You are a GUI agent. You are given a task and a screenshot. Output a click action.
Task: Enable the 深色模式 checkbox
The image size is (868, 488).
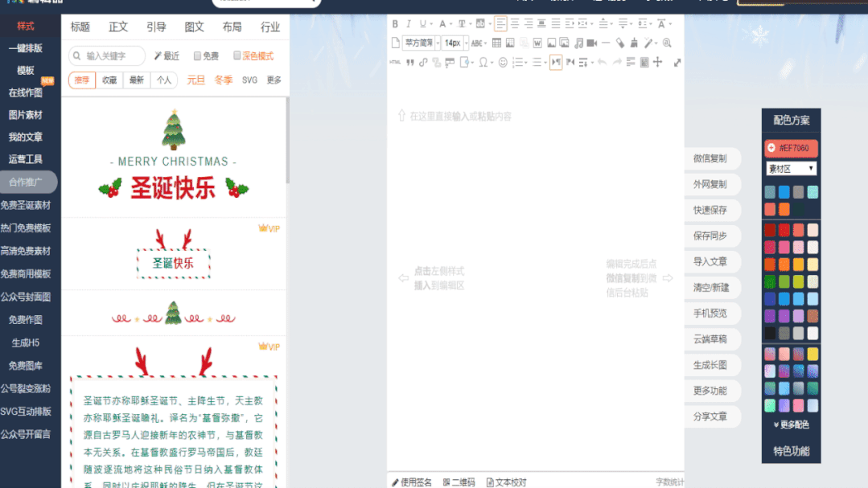coord(237,55)
